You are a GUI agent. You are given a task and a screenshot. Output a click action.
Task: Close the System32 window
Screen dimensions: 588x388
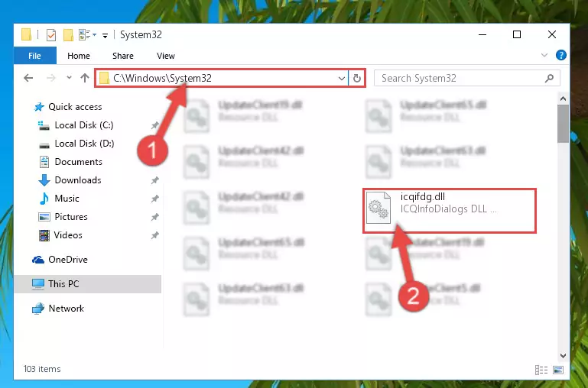551,35
